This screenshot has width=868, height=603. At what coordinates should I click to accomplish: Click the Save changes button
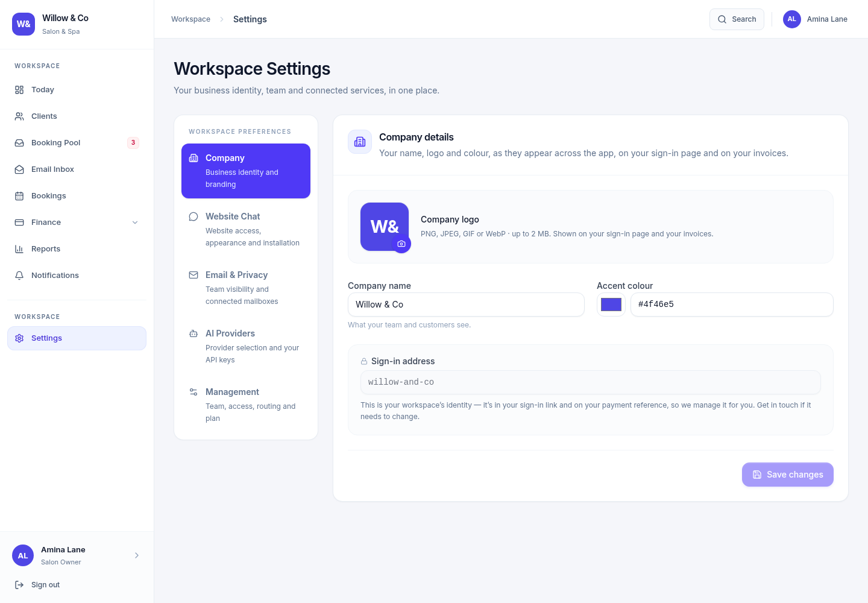coord(788,475)
